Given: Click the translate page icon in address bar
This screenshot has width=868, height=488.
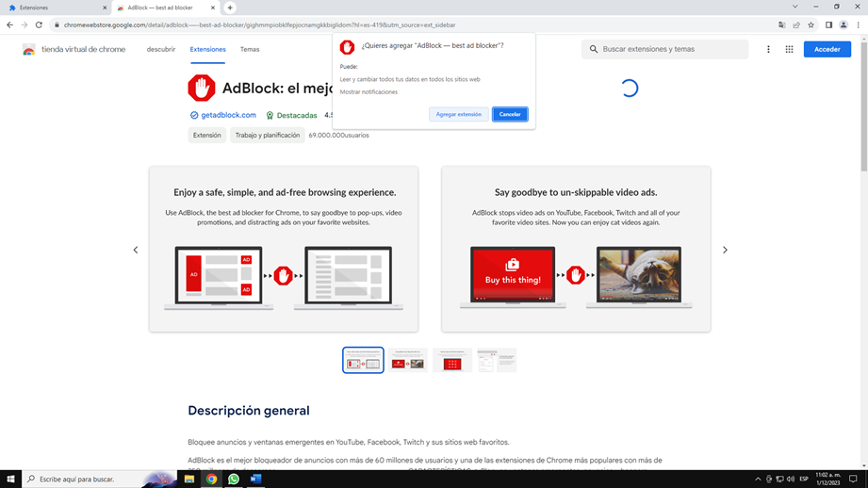Looking at the screenshot, I should 781,24.
